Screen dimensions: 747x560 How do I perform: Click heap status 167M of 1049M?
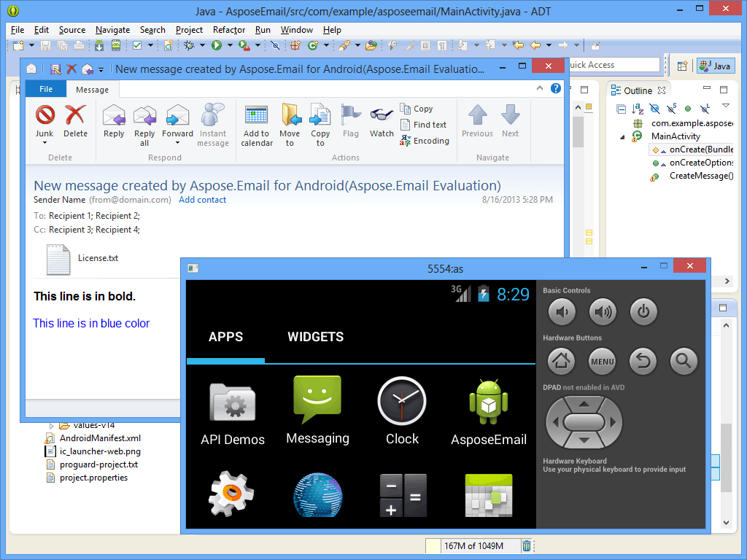click(473, 545)
